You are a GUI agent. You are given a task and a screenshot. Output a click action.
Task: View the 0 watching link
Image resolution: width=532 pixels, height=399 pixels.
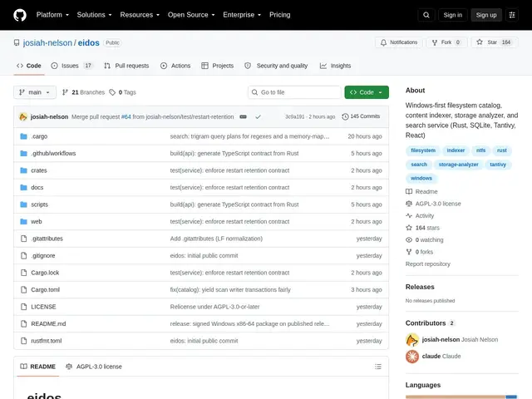425,240
